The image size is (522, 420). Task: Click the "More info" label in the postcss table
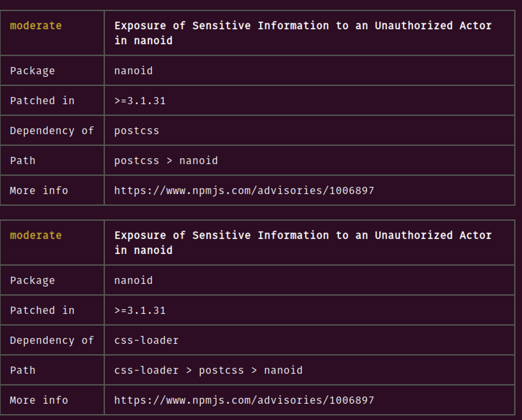[39, 190]
